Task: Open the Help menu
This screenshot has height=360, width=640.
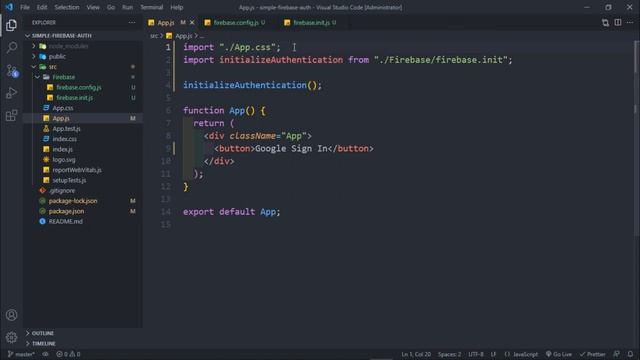Action: pyautogui.click(x=176, y=7)
